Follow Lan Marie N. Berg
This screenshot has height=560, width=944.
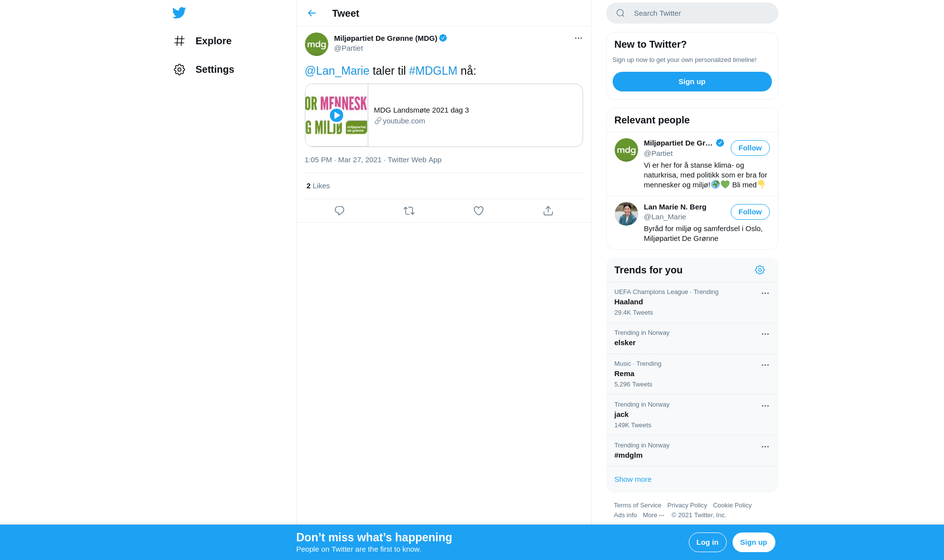tap(750, 212)
